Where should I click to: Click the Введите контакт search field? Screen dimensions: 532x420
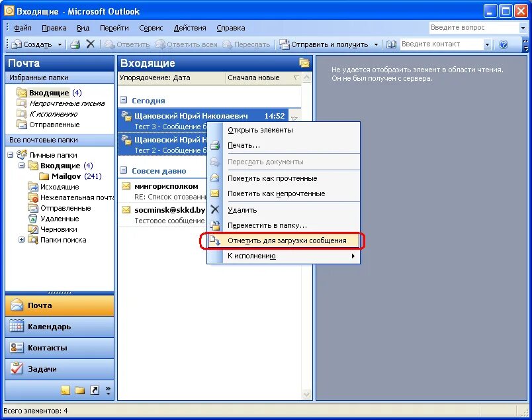click(x=442, y=44)
